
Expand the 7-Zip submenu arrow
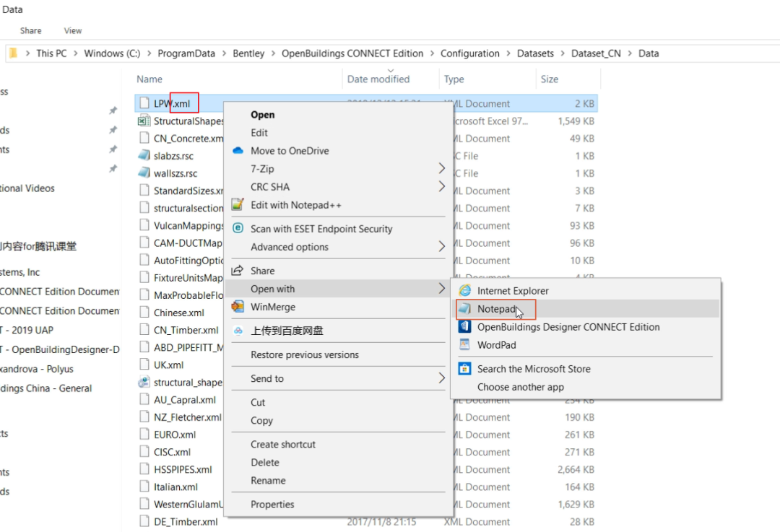tap(442, 168)
